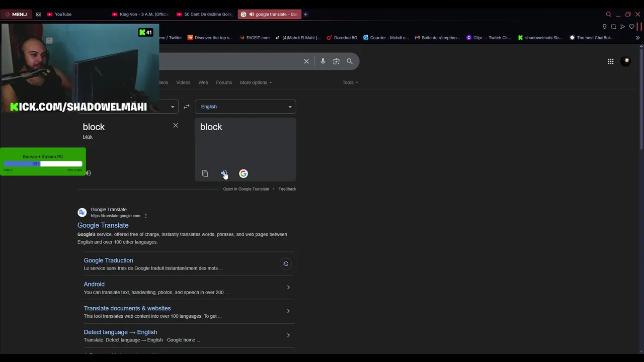Image resolution: width=644 pixels, height=362 pixels.
Task: Open Detect language → English link
Action: 120,332
